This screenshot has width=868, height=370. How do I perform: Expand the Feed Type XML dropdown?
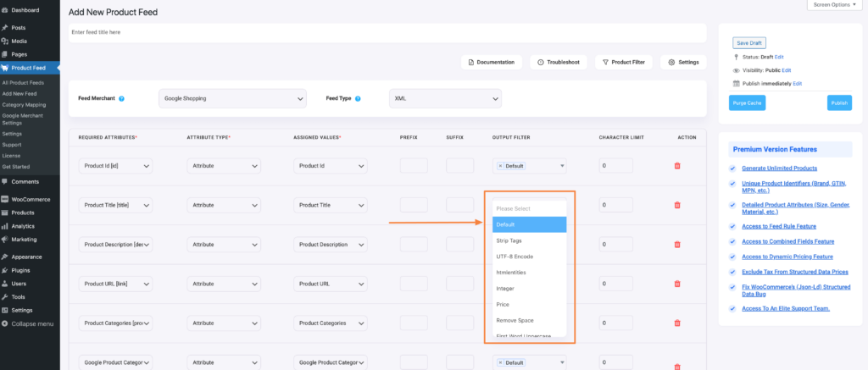tap(444, 99)
